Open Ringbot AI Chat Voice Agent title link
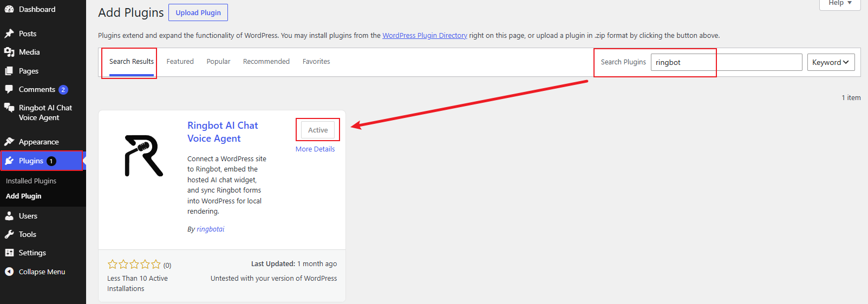The width and height of the screenshot is (868, 304). click(223, 132)
